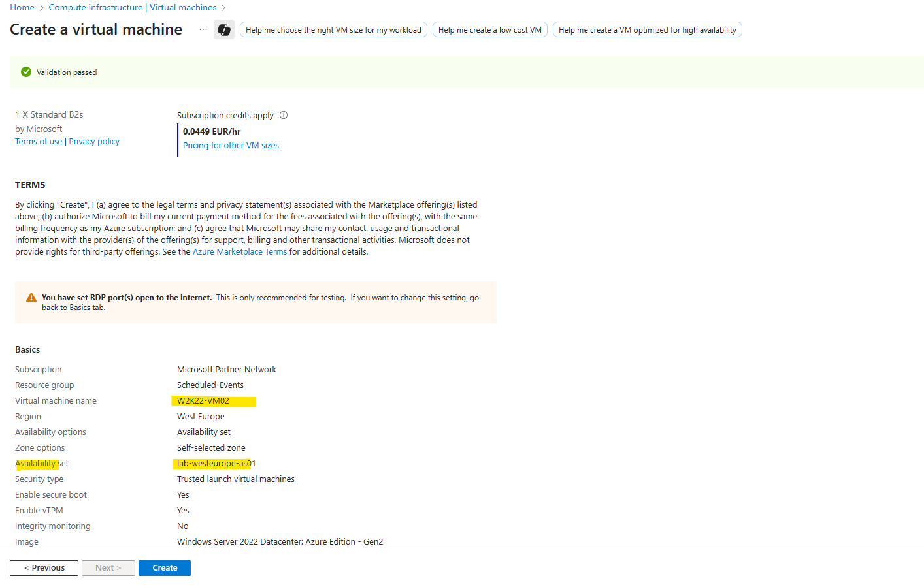Click the 1 X Standard B2s text
The image size is (924, 587).
[49, 114]
